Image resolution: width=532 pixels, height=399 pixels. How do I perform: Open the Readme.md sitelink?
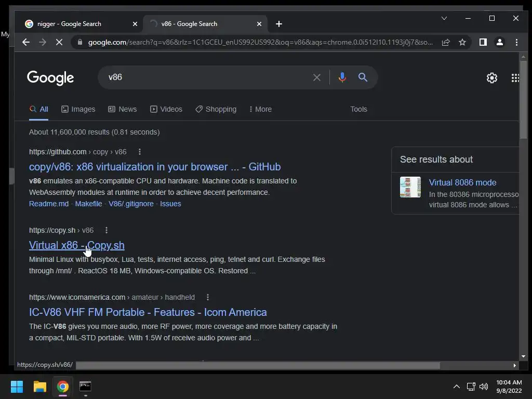[x=49, y=204]
